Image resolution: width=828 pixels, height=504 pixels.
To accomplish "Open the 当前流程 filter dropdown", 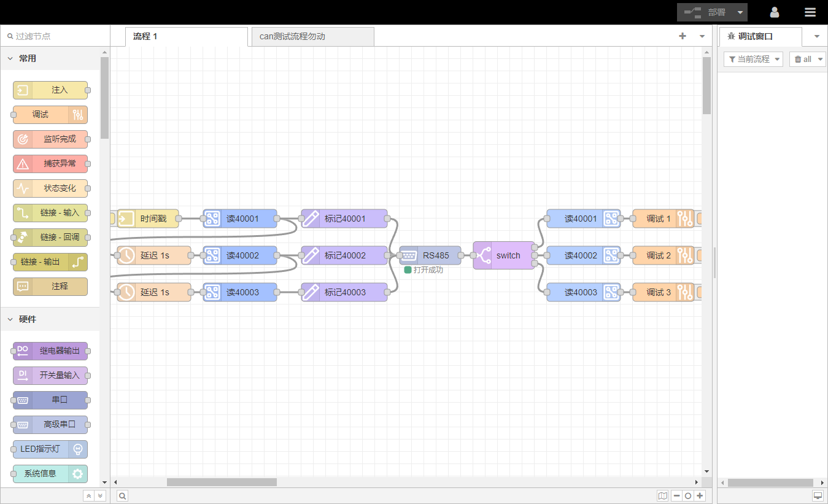I will point(753,59).
